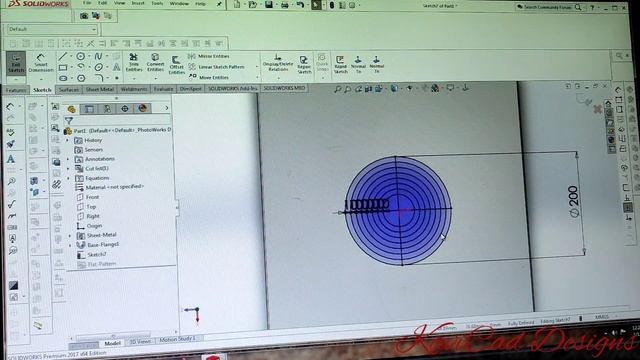640x360 pixels.
Task: Open the ConfigurationManager panel tab
Action: (107, 109)
